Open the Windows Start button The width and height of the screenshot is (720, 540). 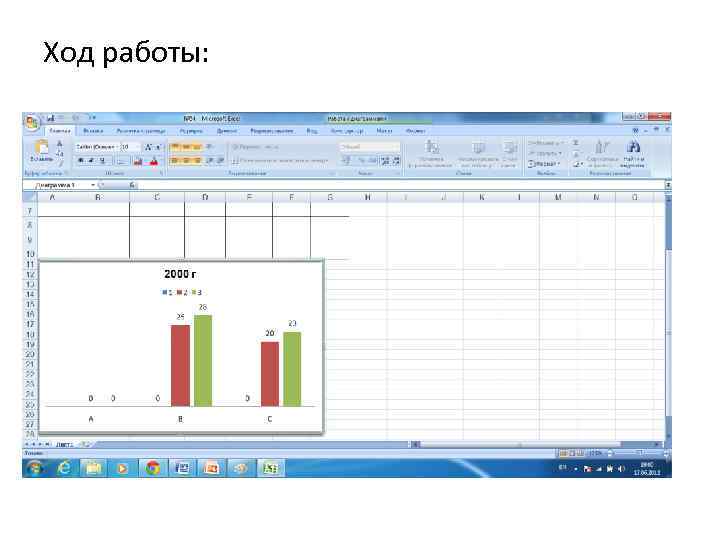(x=35, y=468)
